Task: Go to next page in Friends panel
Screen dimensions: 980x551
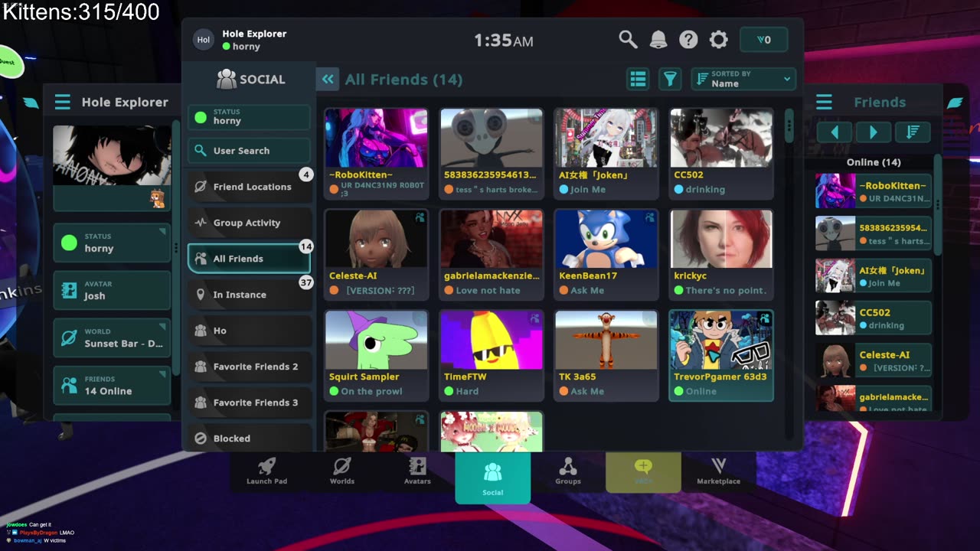Action: point(874,132)
